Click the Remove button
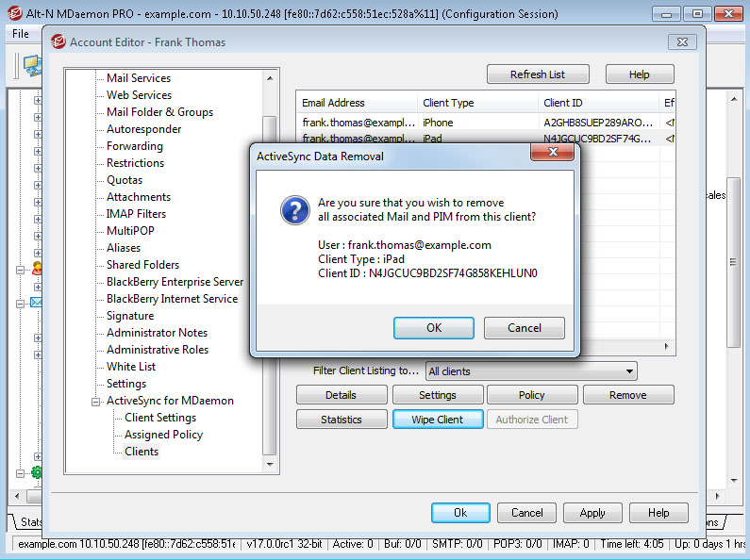 628,395
